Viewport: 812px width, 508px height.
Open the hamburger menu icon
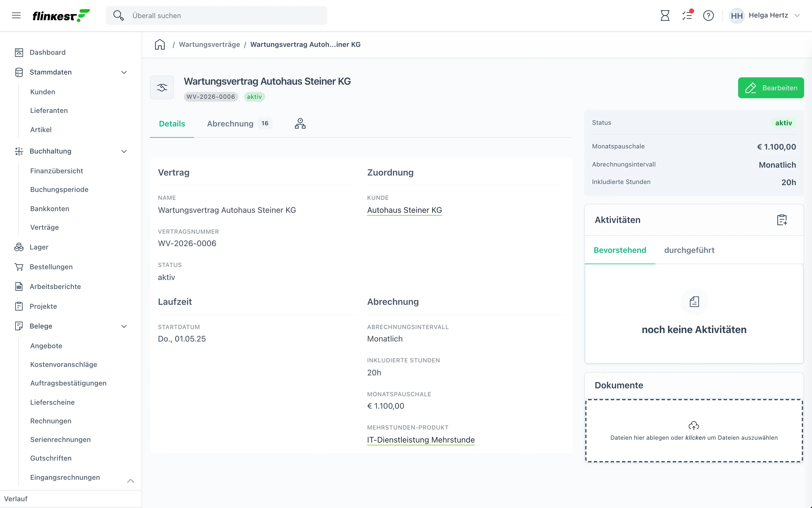coord(16,16)
